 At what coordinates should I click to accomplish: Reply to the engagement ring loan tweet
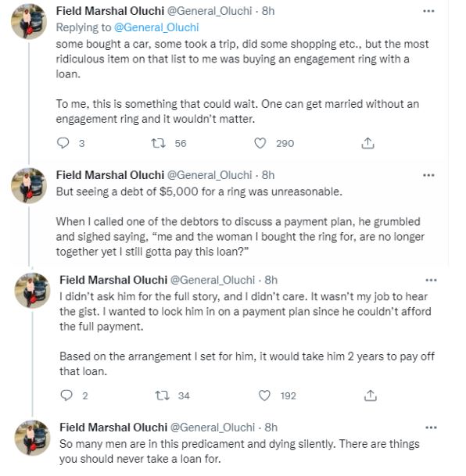[63, 143]
